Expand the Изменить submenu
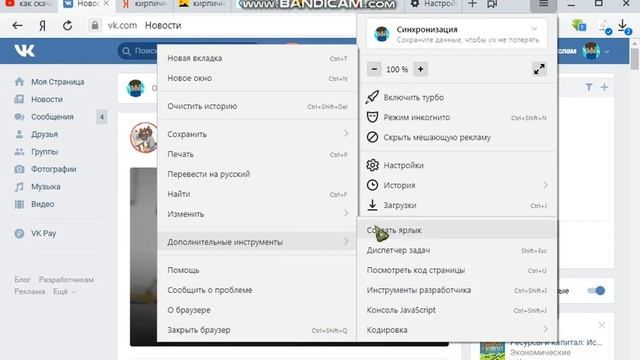Viewport: 640px width, 360px height. tap(257, 214)
